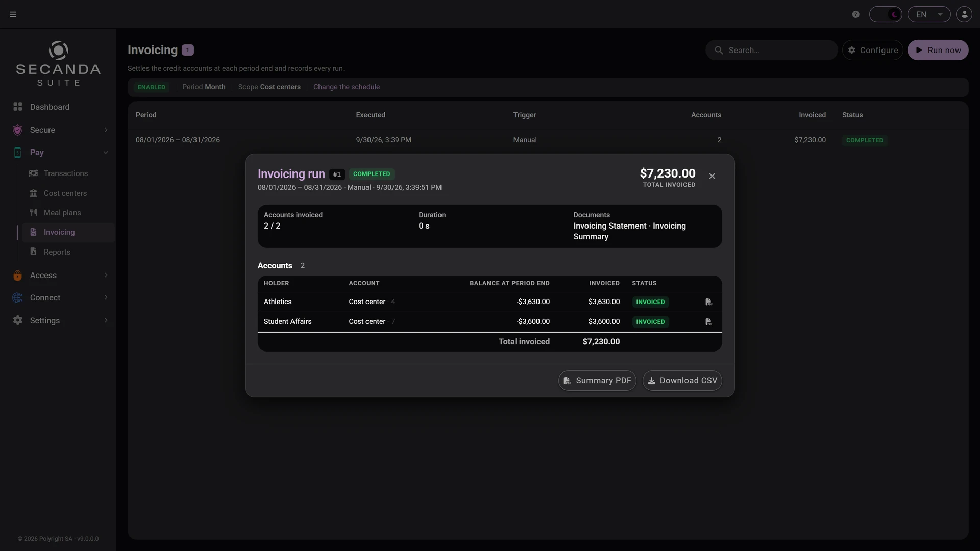Expand the Secure menu chevron
The image size is (980, 551).
106,130
